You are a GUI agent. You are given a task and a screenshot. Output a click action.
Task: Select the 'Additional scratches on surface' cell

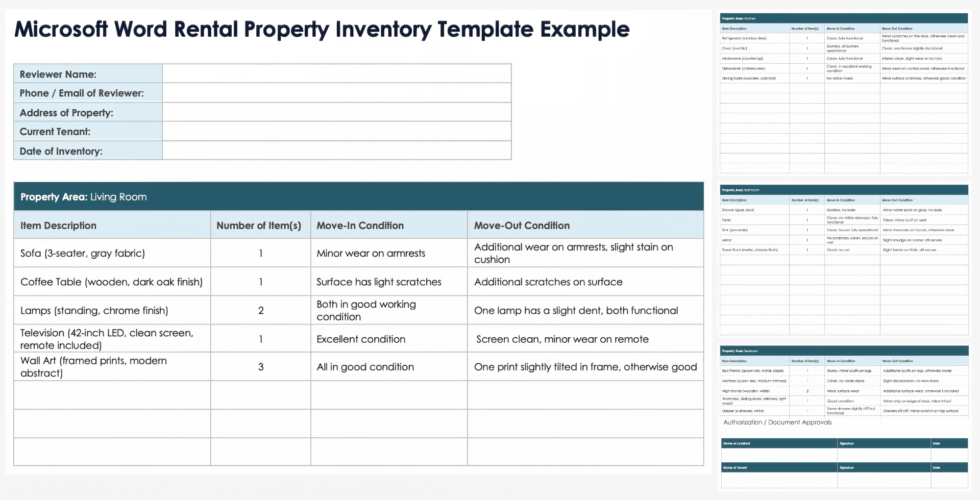585,282
